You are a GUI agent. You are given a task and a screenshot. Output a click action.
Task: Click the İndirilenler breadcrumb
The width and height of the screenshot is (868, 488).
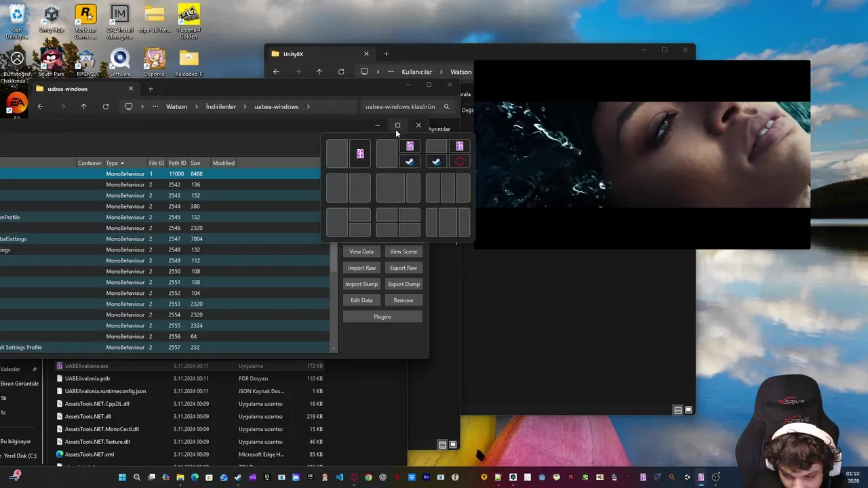tap(221, 106)
